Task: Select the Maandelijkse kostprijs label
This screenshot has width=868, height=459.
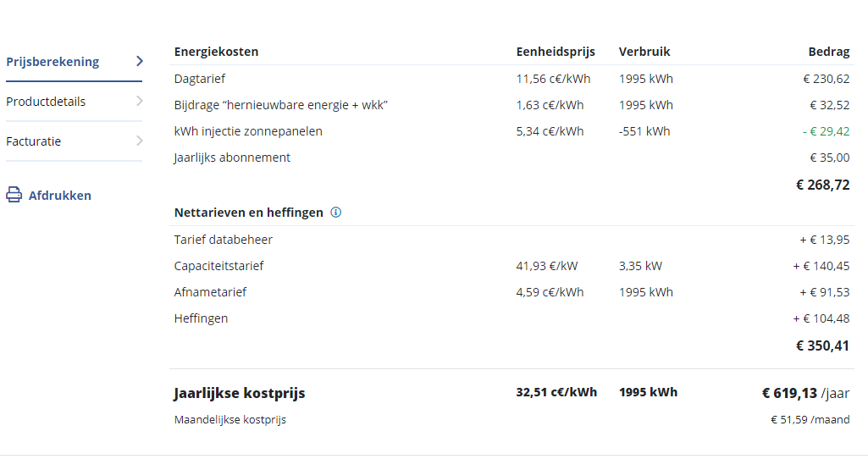Action: point(230,420)
